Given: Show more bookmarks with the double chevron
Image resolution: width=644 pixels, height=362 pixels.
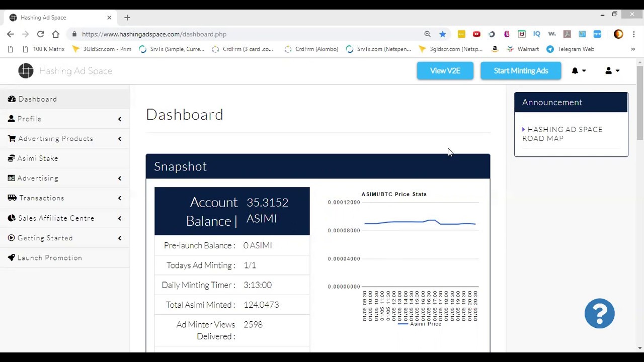Looking at the screenshot, I should coord(633,49).
